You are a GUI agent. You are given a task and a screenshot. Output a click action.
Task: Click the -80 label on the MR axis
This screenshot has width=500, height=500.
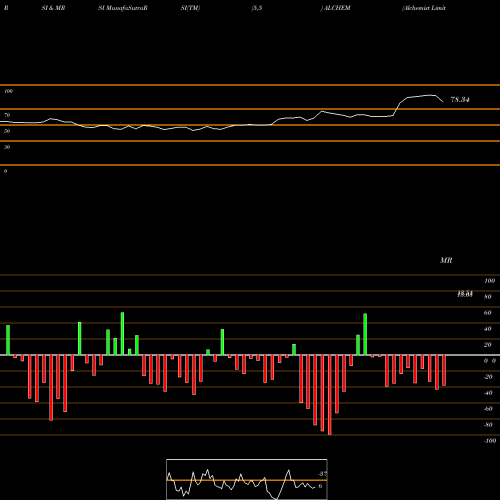coord(488,425)
